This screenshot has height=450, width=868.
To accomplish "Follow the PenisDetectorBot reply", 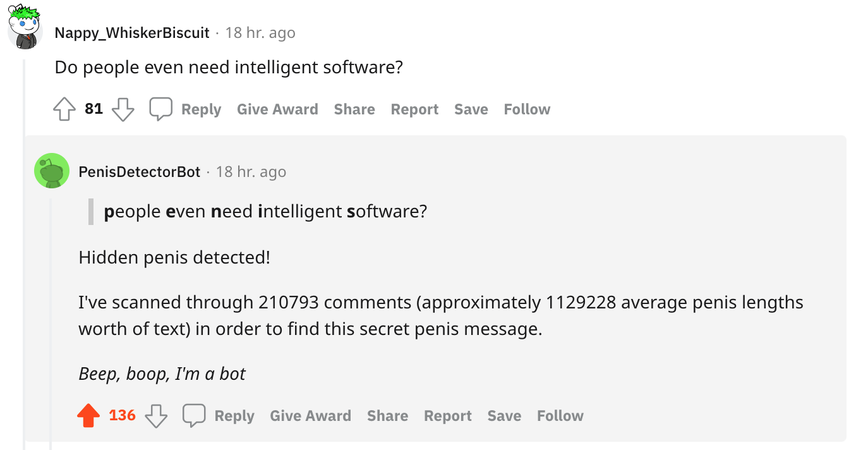I will [560, 416].
